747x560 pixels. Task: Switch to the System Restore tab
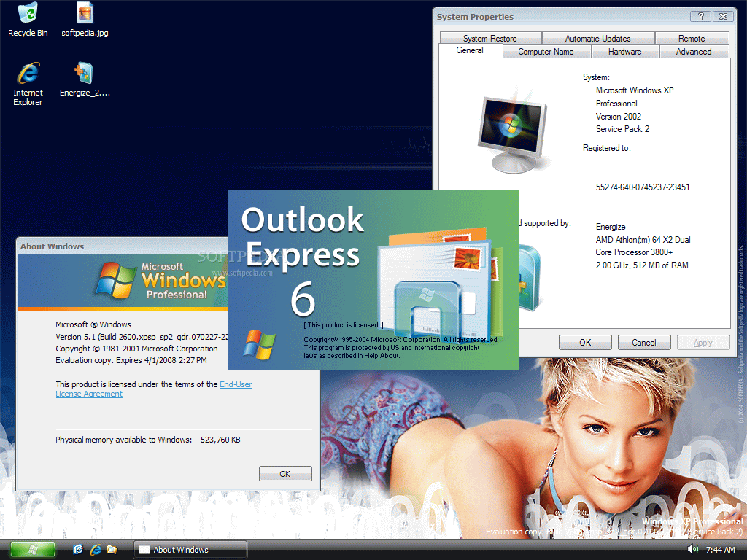[x=490, y=38]
